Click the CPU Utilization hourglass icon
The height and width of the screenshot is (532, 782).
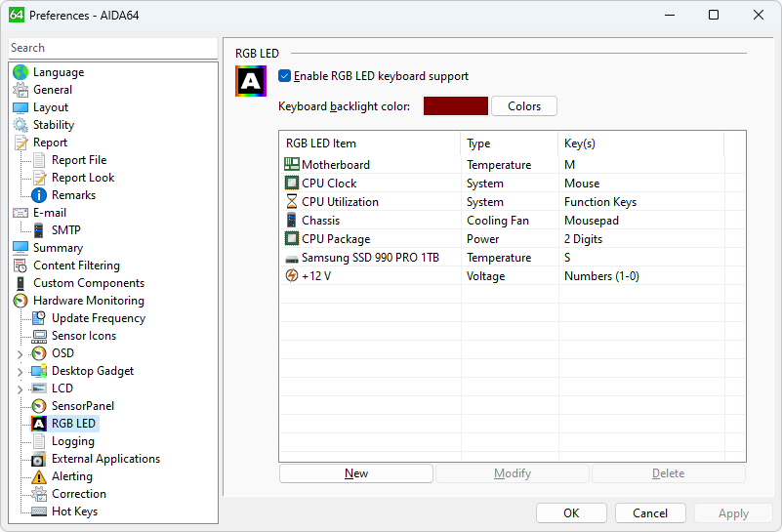click(x=292, y=202)
